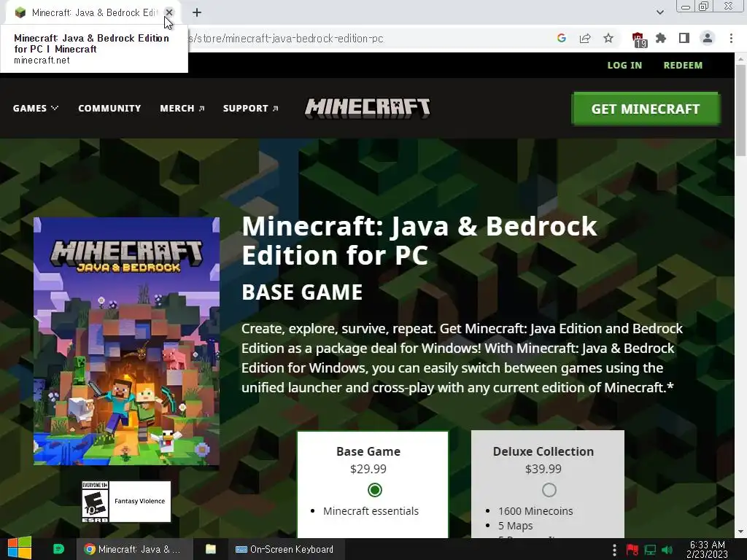747x560 pixels.
Task: Open a new browser tab
Action: coord(197,12)
